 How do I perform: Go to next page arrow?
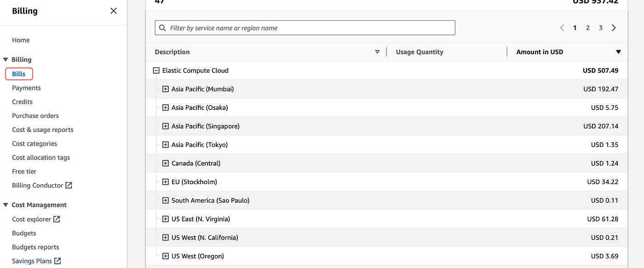coord(614,28)
